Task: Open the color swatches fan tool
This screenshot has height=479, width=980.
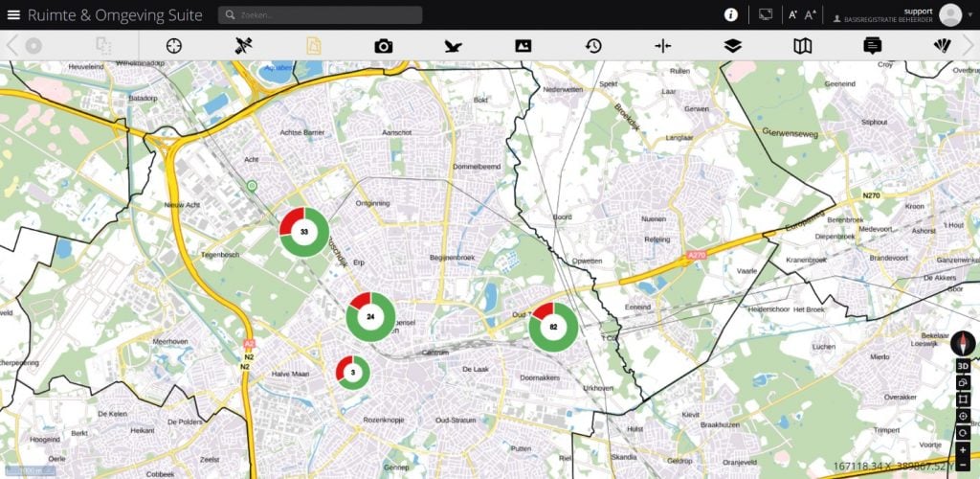Action: tap(943, 46)
